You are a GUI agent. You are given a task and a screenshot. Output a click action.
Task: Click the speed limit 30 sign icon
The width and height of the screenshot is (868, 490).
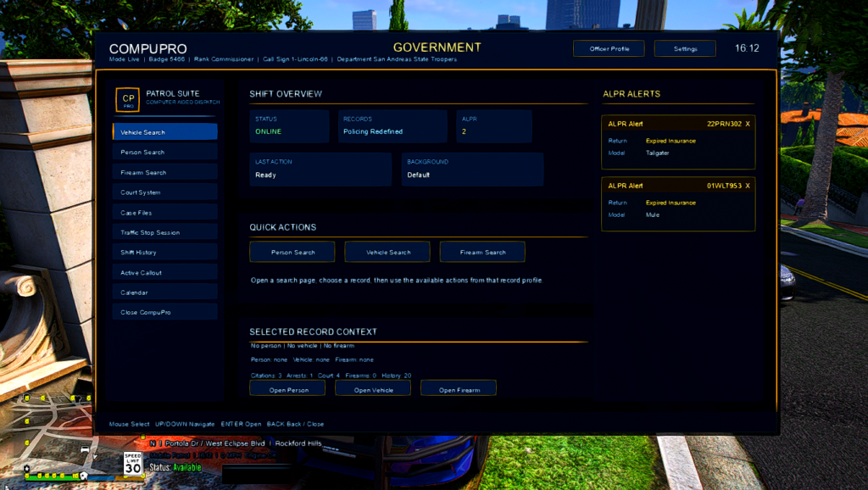(133, 464)
